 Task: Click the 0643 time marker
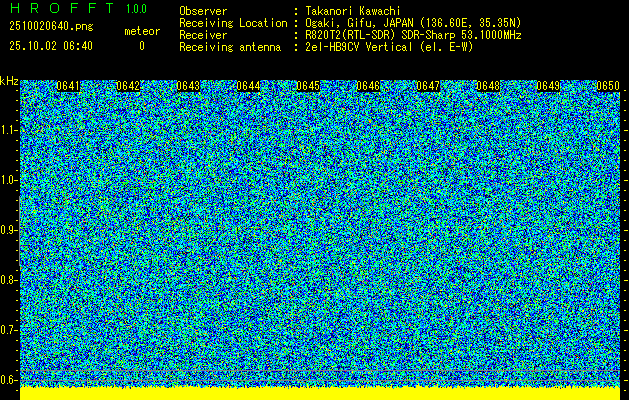click(x=188, y=86)
